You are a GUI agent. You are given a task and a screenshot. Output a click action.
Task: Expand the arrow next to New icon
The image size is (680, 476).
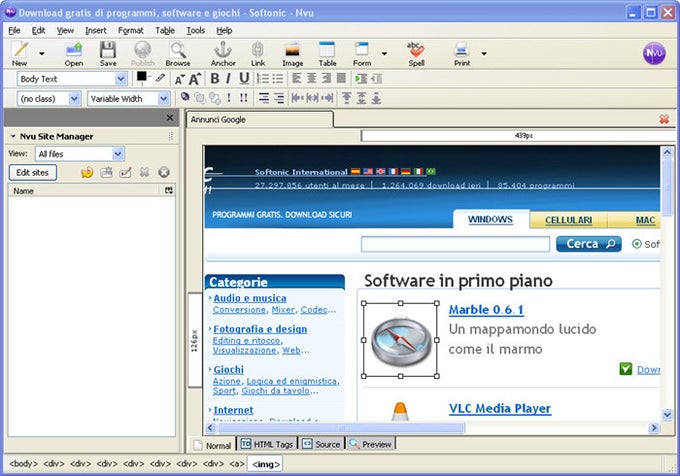[42, 53]
